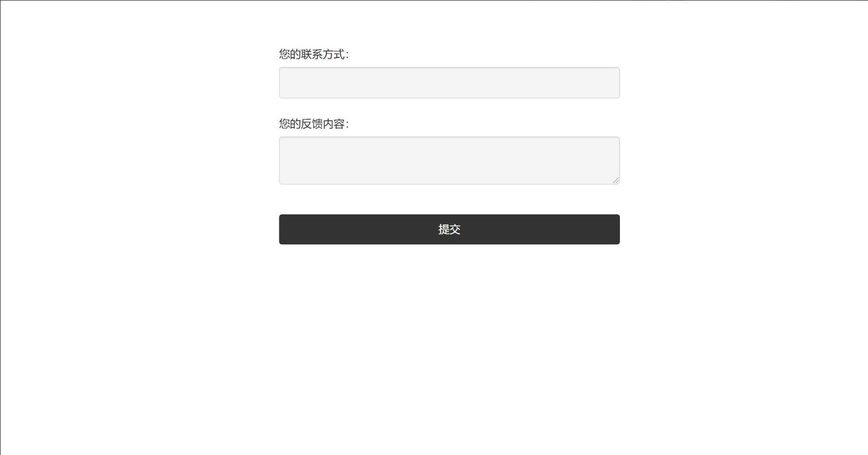Image resolution: width=868 pixels, height=455 pixels.
Task: Click the textarea resize grip handle
Action: click(616, 180)
